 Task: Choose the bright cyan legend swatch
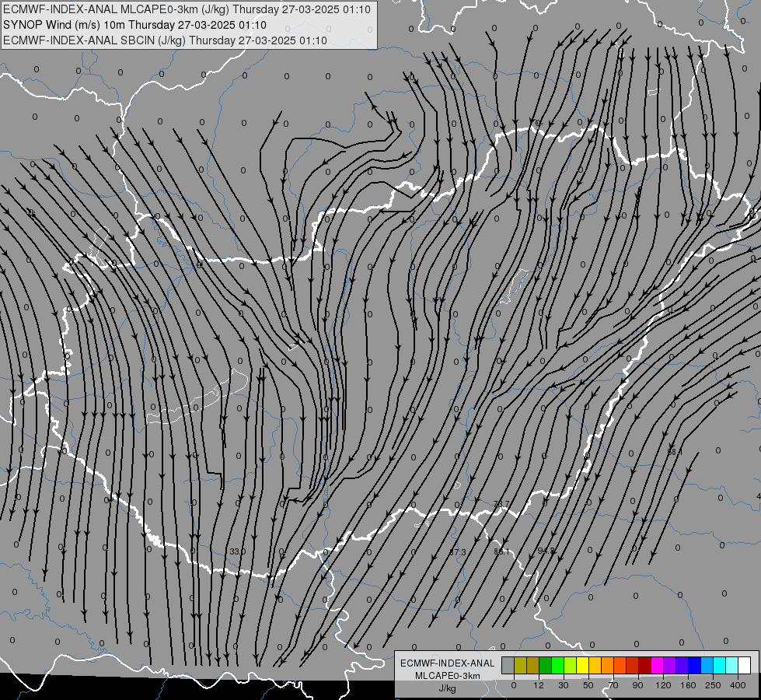point(719,665)
